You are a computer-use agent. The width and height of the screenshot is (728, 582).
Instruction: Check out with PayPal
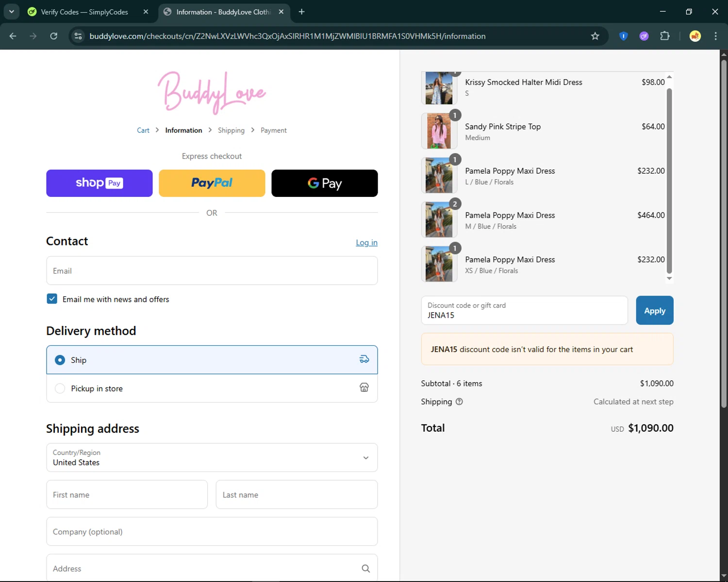pos(212,183)
